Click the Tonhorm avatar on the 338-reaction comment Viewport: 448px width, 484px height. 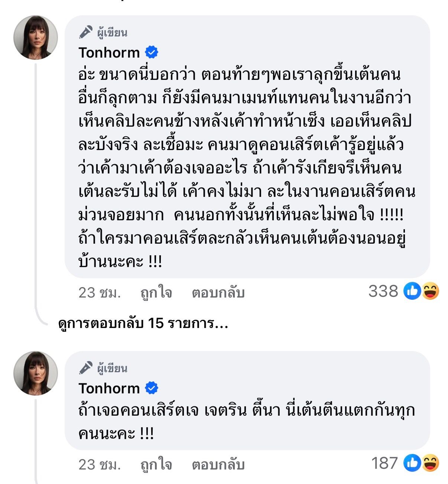[36, 38]
